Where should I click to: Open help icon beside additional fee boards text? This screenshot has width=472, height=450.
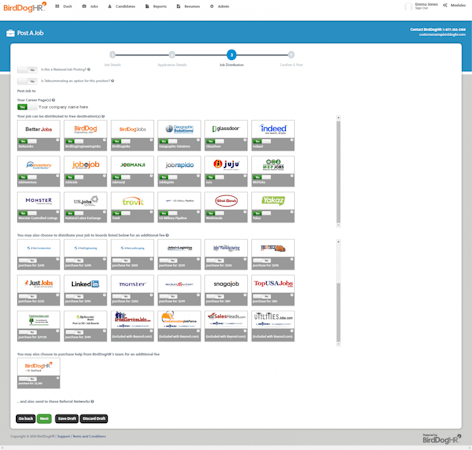pyautogui.click(x=167, y=235)
